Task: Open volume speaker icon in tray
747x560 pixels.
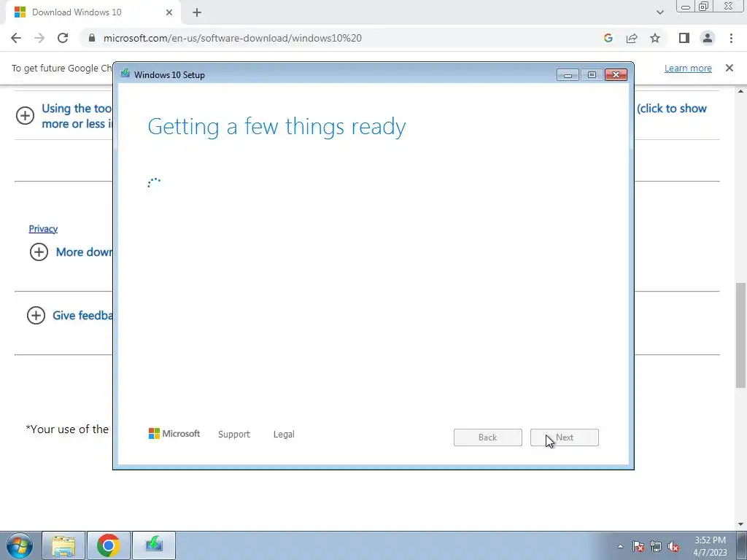Action: (673, 546)
